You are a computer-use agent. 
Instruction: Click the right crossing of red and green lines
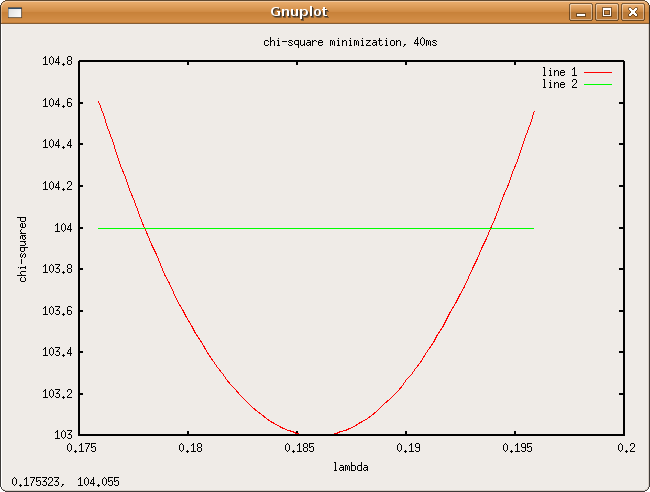tap(491, 228)
